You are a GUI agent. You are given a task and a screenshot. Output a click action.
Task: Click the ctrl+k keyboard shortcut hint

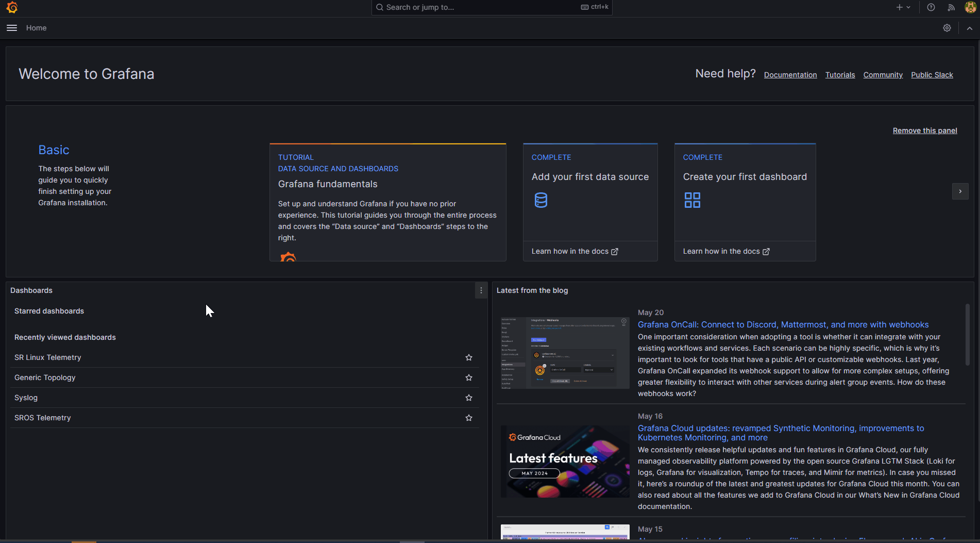tap(595, 7)
